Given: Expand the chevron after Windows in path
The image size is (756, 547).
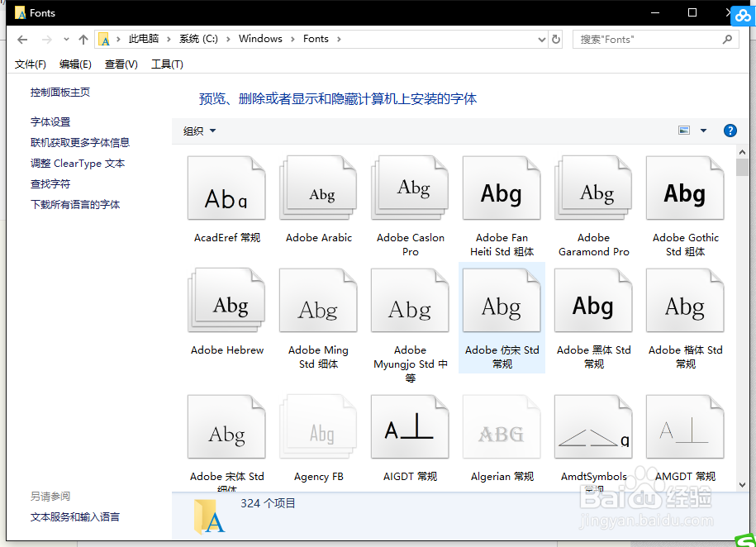Looking at the screenshot, I should pos(292,39).
